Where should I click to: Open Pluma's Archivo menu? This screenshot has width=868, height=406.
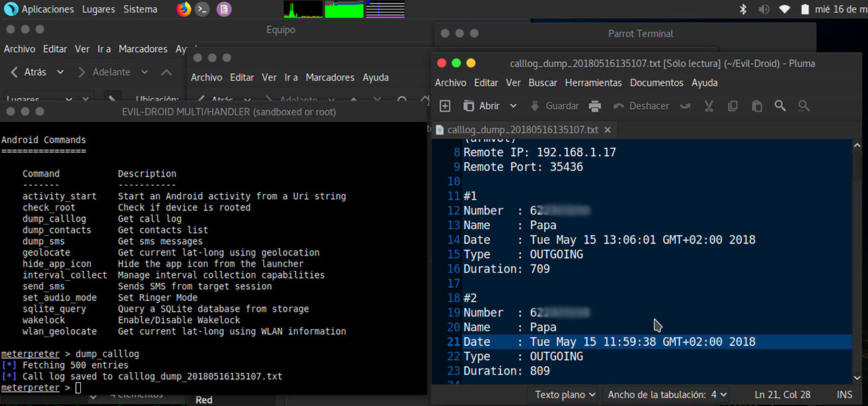(451, 82)
